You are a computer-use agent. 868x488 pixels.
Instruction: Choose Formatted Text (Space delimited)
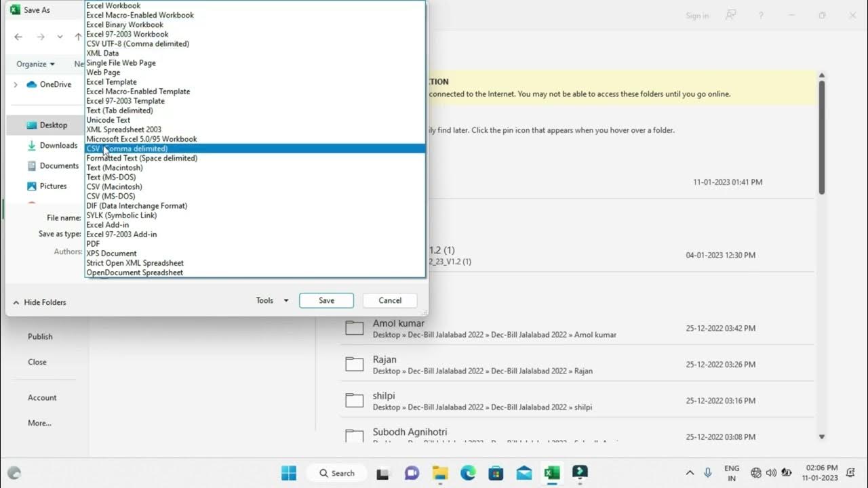(255, 158)
